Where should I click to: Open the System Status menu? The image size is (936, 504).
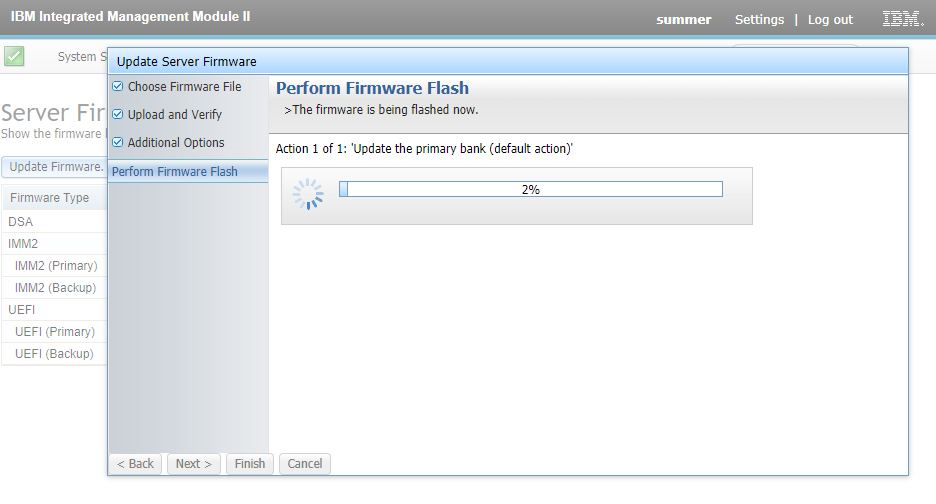point(82,57)
